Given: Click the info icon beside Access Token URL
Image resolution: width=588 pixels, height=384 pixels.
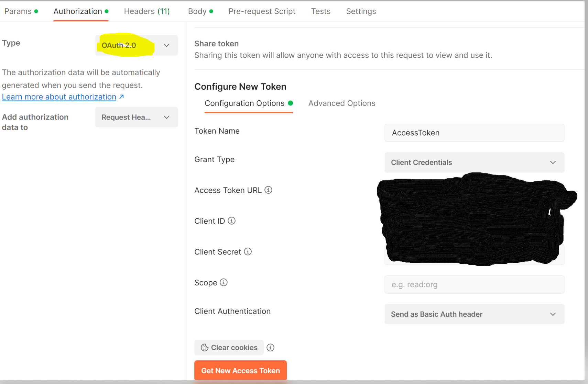Looking at the screenshot, I should (269, 190).
